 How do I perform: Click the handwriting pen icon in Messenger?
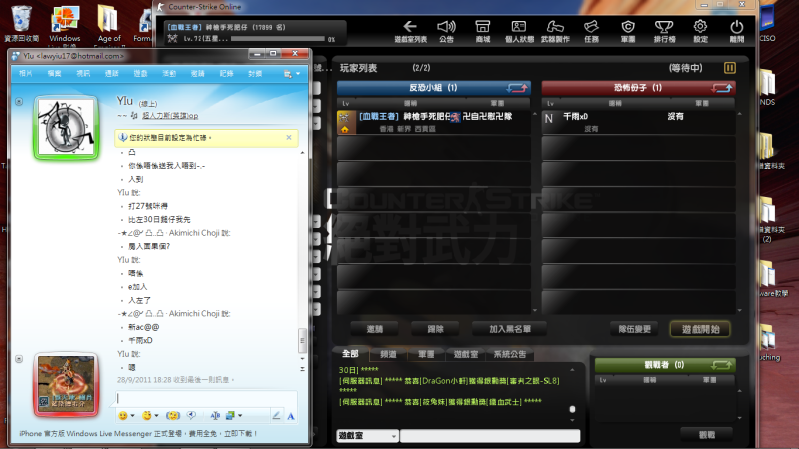(x=276, y=415)
